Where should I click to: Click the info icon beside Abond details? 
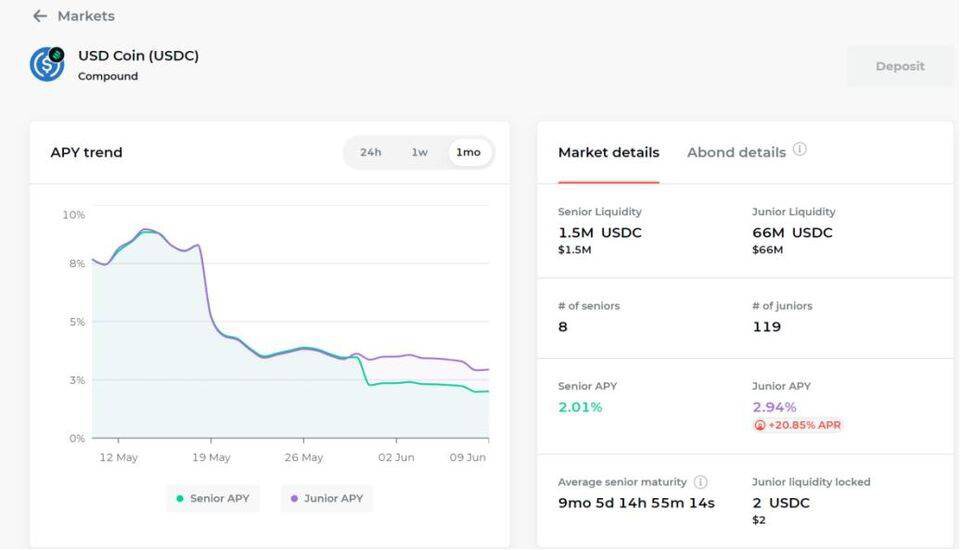coord(800,150)
